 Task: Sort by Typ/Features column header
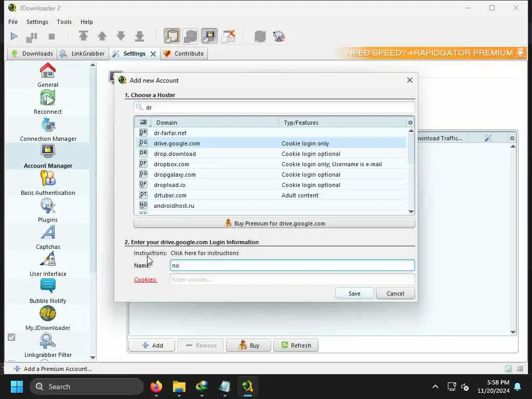342,123
